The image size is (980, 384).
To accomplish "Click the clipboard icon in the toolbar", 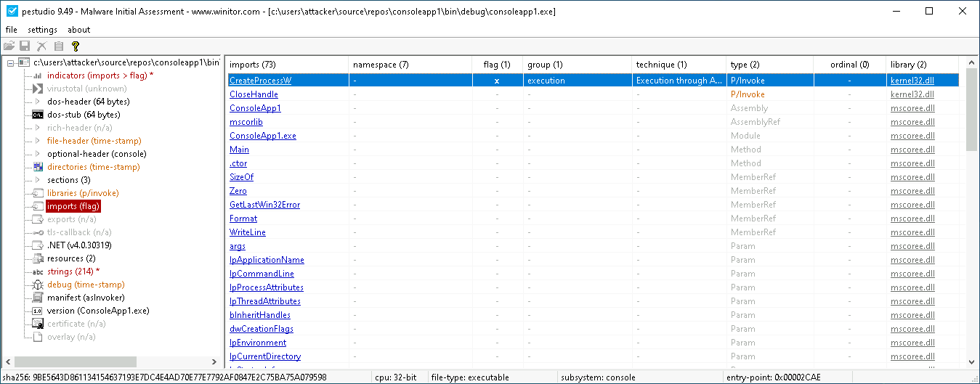I will click(58, 46).
